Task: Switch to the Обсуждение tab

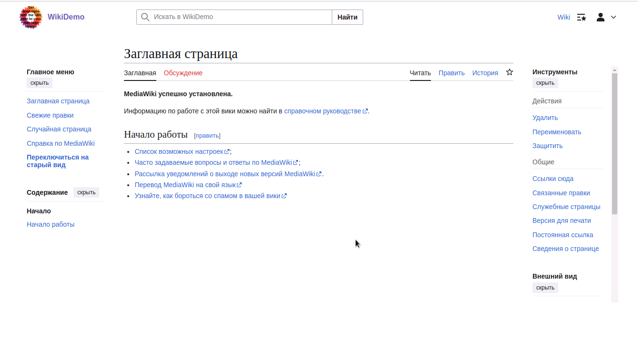Action: pos(183,73)
